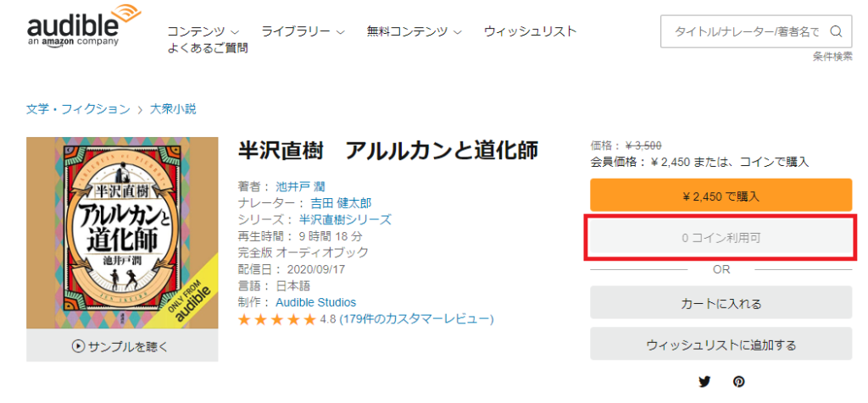
Task: Expand the ライブラリー dropdown menu
Action: pyautogui.click(x=303, y=31)
